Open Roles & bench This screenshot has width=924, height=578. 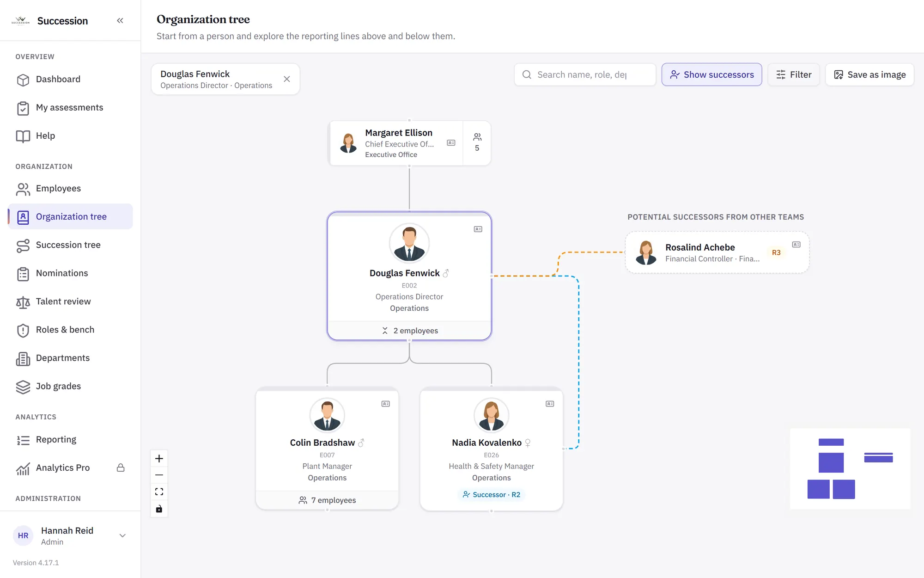70,330
